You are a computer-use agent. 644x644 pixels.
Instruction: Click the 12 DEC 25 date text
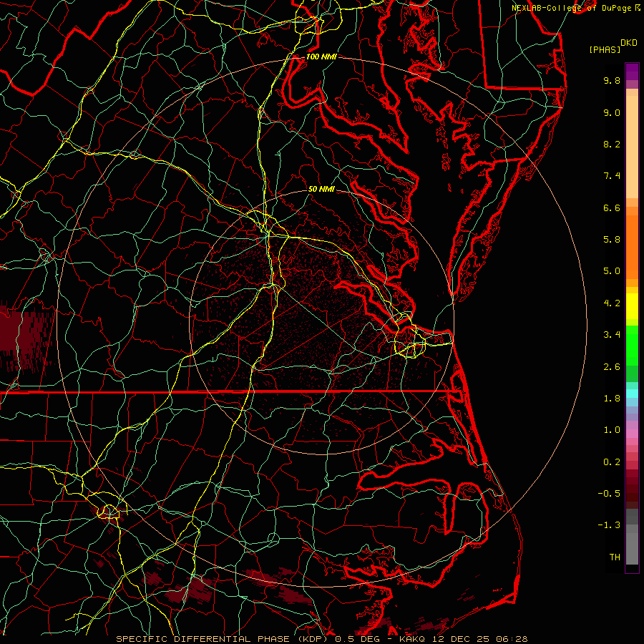click(x=462, y=639)
